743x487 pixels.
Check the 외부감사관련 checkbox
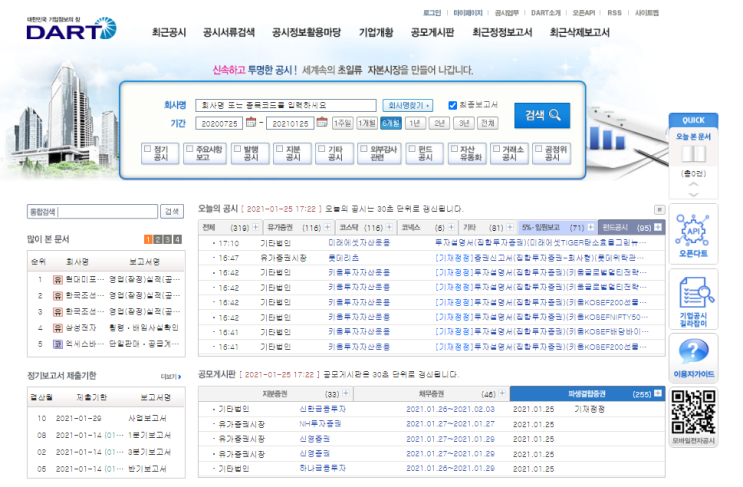[364, 149]
